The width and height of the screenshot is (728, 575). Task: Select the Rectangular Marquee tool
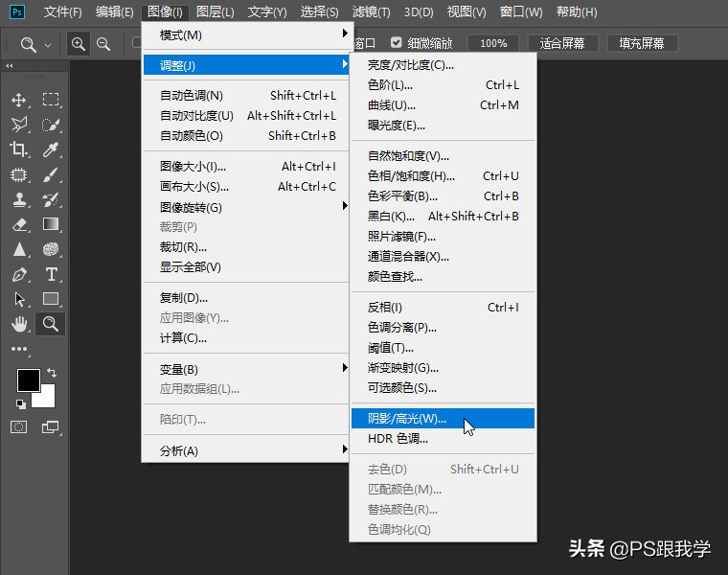pyautogui.click(x=51, y=100)
